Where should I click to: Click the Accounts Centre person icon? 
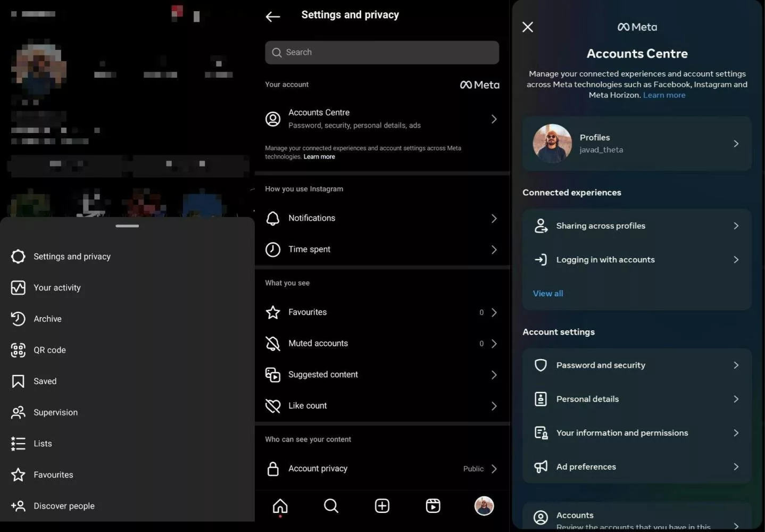click(x=273, y=119)
